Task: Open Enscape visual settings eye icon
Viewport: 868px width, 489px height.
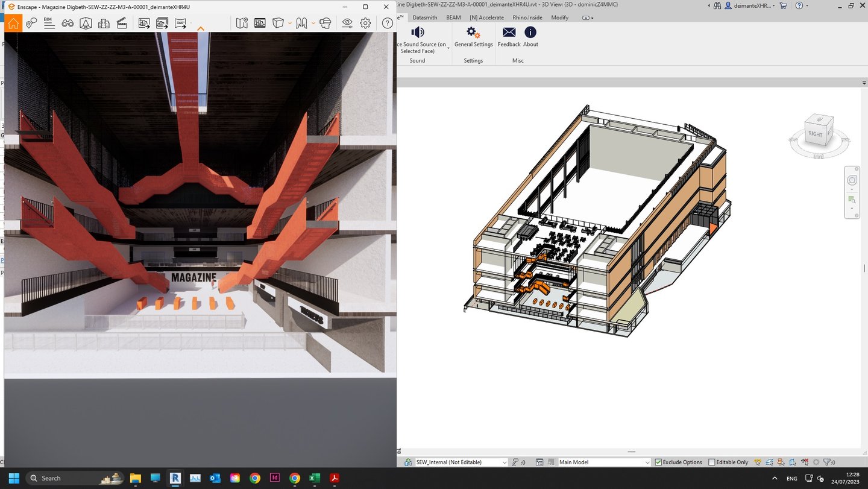Action: point(347,23)
